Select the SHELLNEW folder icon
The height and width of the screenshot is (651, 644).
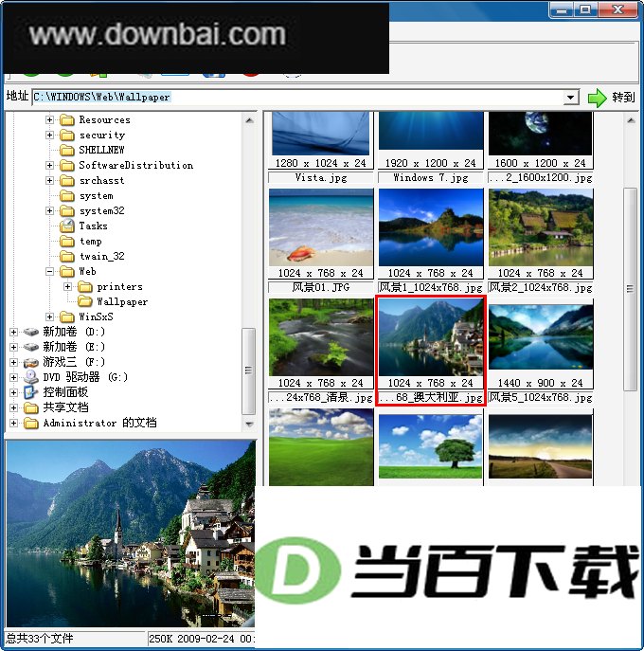tap(67, 150)
